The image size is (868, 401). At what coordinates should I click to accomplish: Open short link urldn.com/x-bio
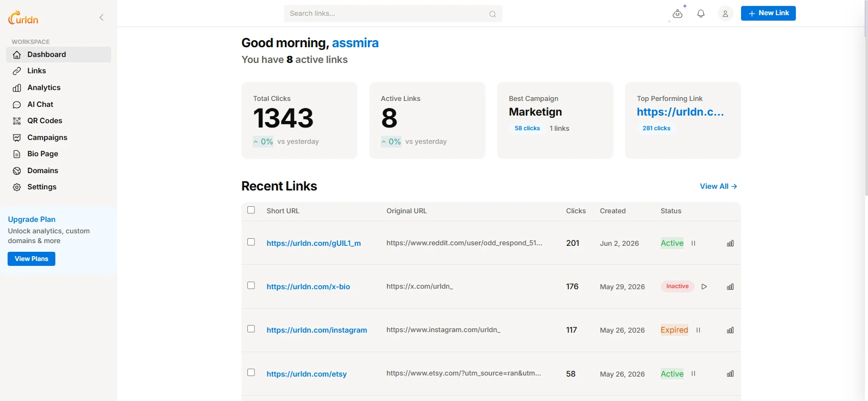(x=308, y=287)
